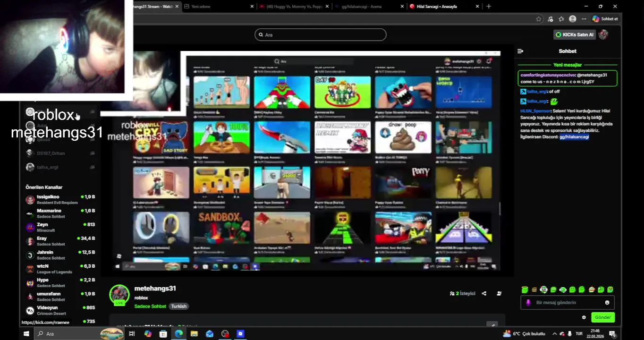Click the Sadece Sohbet category link

click(x=150, y=306)
